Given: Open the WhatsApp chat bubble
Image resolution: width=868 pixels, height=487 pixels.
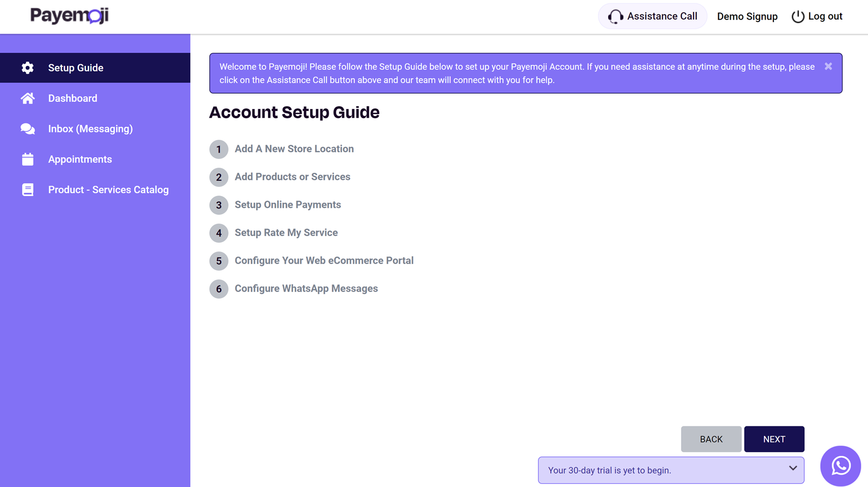Looking at the screenshot, I should pyautogui.click(x=840, y=466).
